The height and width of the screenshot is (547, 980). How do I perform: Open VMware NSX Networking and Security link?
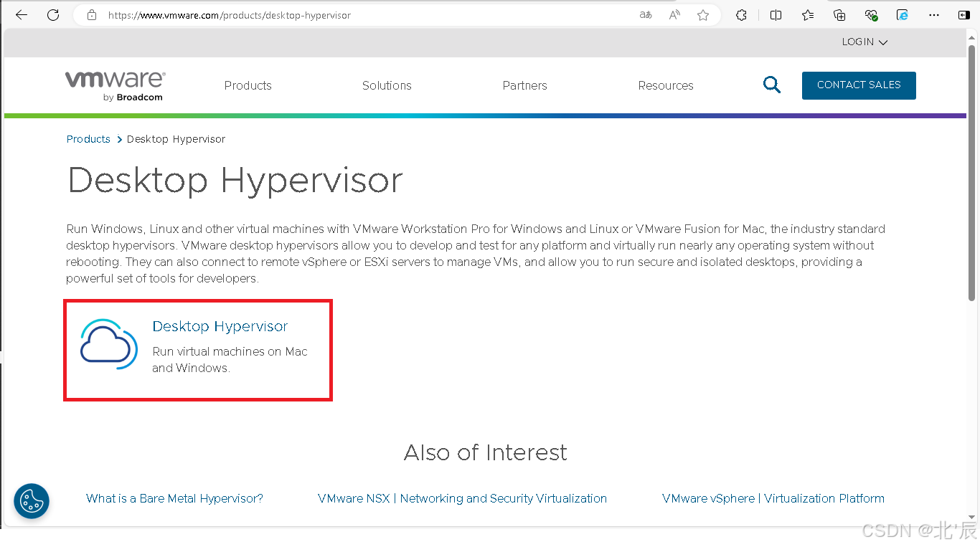coord(462,498)
